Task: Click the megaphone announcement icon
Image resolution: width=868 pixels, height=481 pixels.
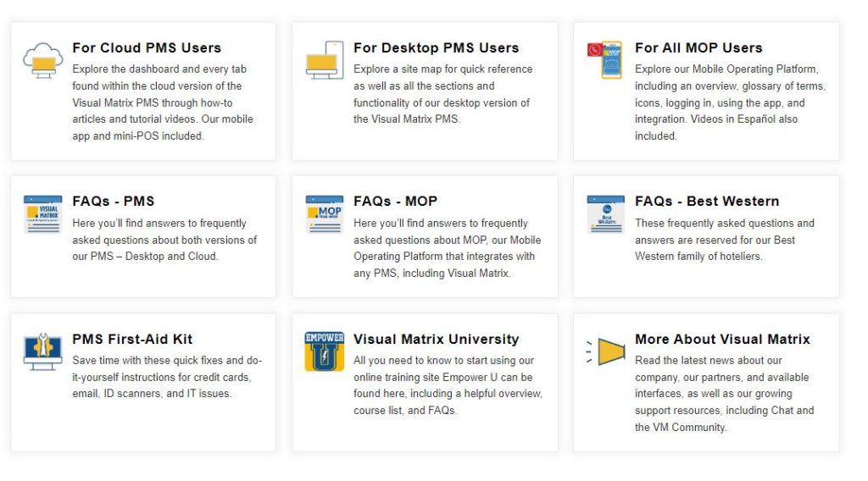Action: [607, 351]
